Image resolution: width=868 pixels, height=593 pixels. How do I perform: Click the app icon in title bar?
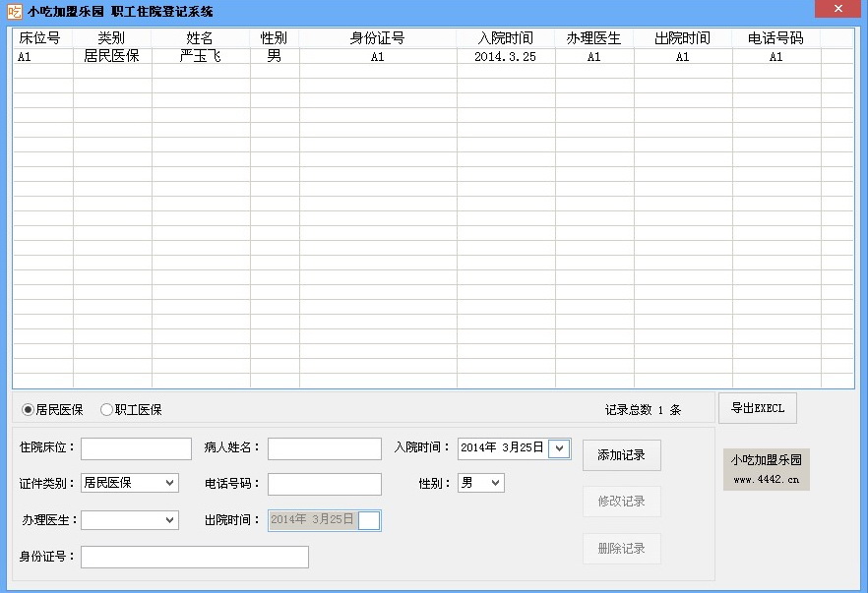[15, 11]
